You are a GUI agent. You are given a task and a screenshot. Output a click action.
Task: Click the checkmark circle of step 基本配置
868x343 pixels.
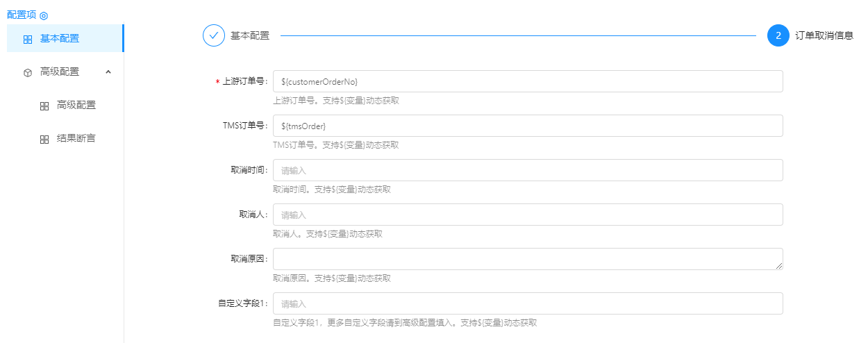coord(214,35)
